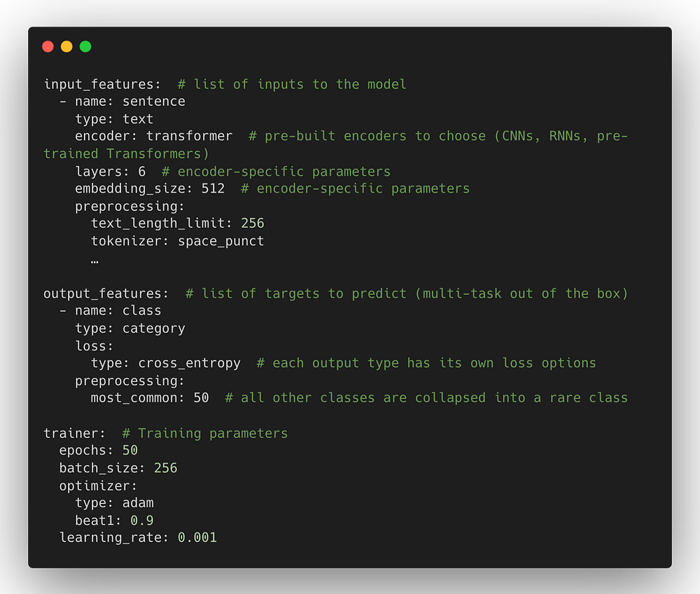Click the output_features key
This screenshot has height=594, width=700.
105,293
